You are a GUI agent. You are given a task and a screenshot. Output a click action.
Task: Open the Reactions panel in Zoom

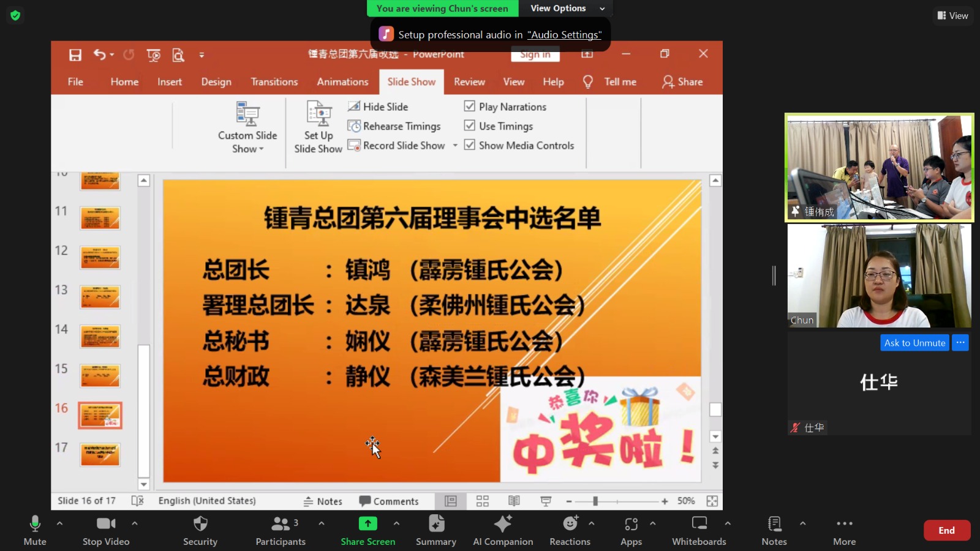[570, 530]
